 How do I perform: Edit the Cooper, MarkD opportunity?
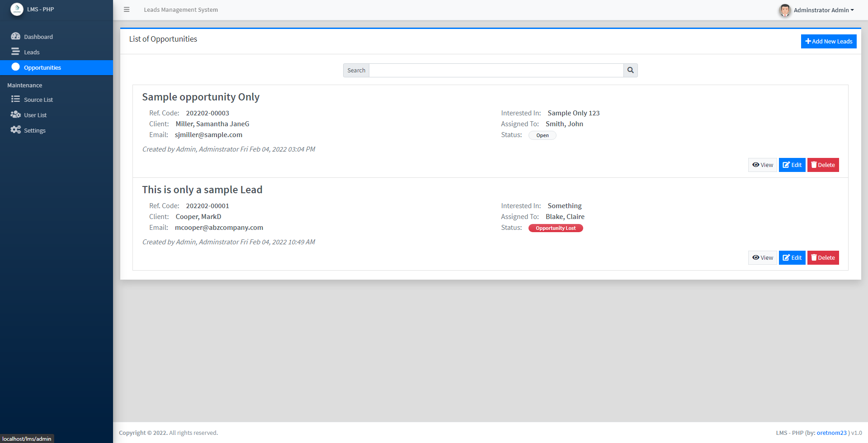point(792,258)
